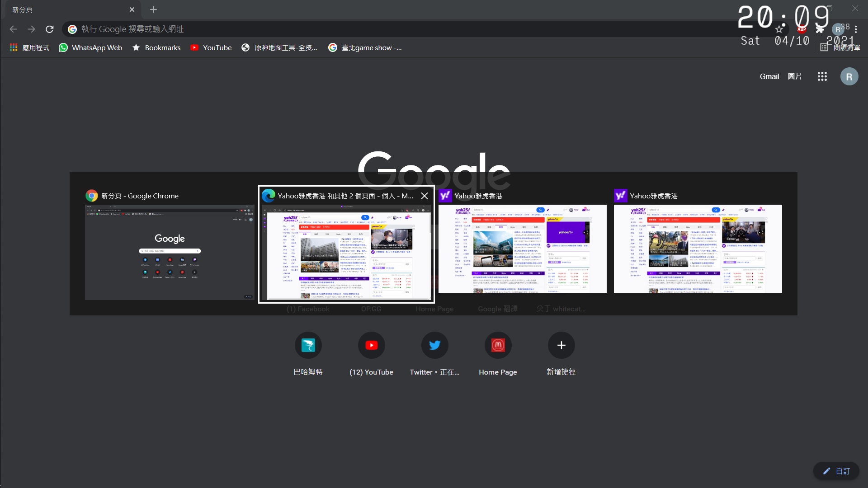Close the Edge Yahoo window in switcher

click(x=424, y=196)
